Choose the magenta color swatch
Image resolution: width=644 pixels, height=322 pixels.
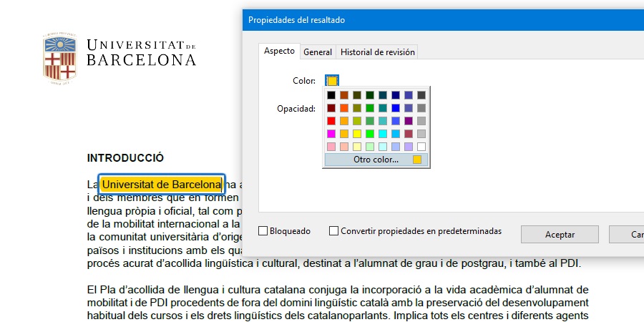coord(331,134)
